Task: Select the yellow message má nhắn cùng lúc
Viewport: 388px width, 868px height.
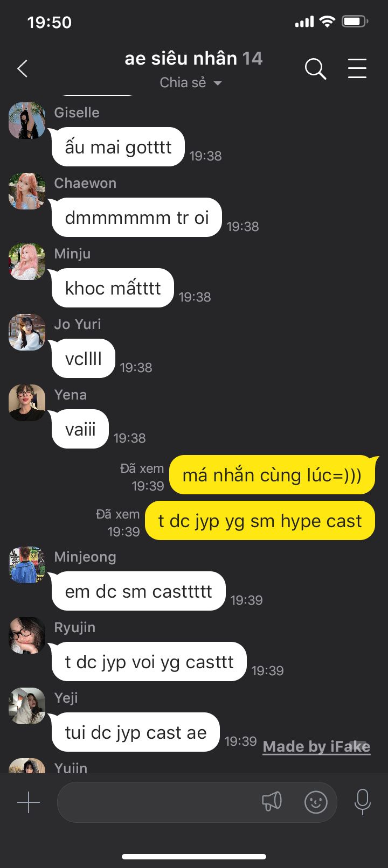Action: coord(272,475)
